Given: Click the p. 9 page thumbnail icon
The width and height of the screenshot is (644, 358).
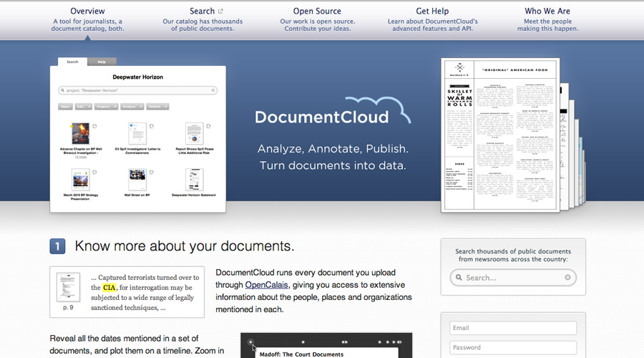Looking at the screenshot, I should click(68, 287).
